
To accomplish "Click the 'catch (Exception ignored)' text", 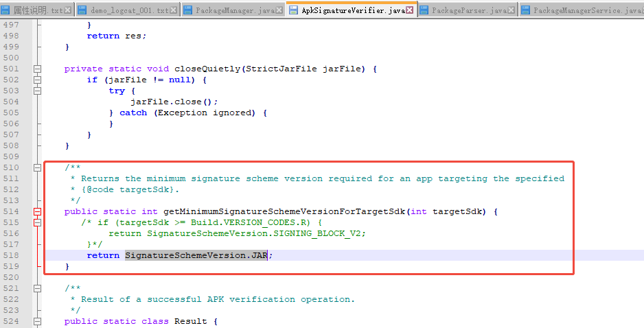I will pyautogui.click(x=187, y=113).
